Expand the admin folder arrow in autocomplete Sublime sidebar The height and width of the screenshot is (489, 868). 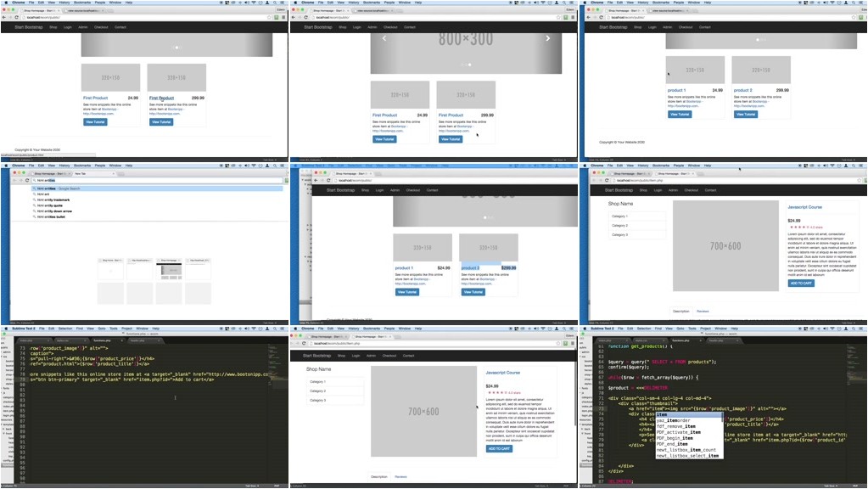(x=582, y=352)
